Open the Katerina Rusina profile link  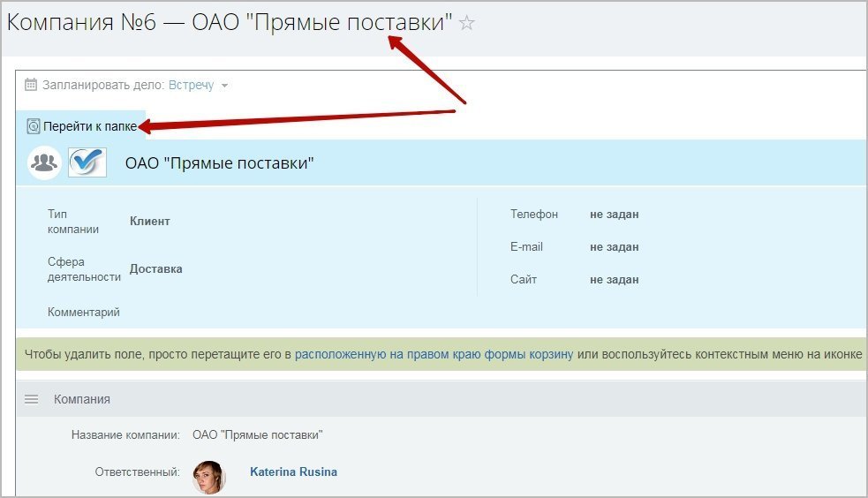click(x=293, y=472)
